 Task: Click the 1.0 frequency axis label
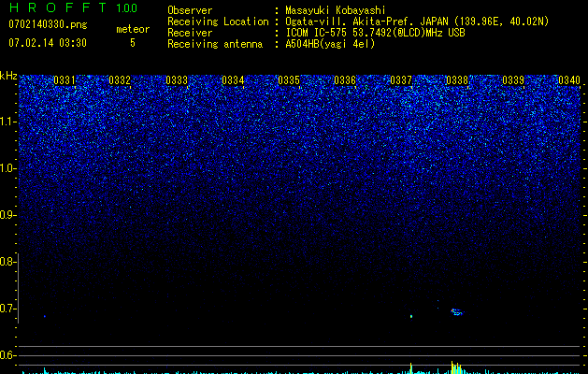tap(7, 168)
